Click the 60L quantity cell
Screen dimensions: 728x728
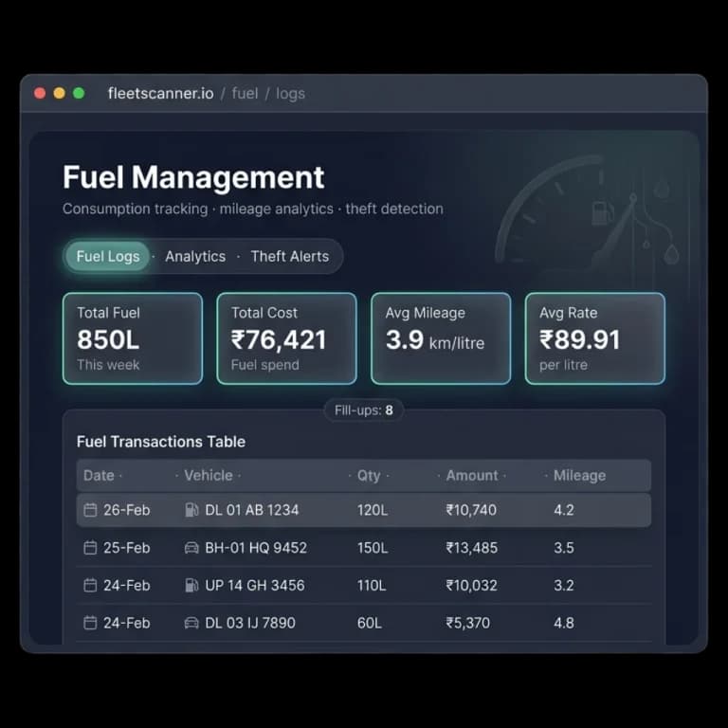point(370,623)
